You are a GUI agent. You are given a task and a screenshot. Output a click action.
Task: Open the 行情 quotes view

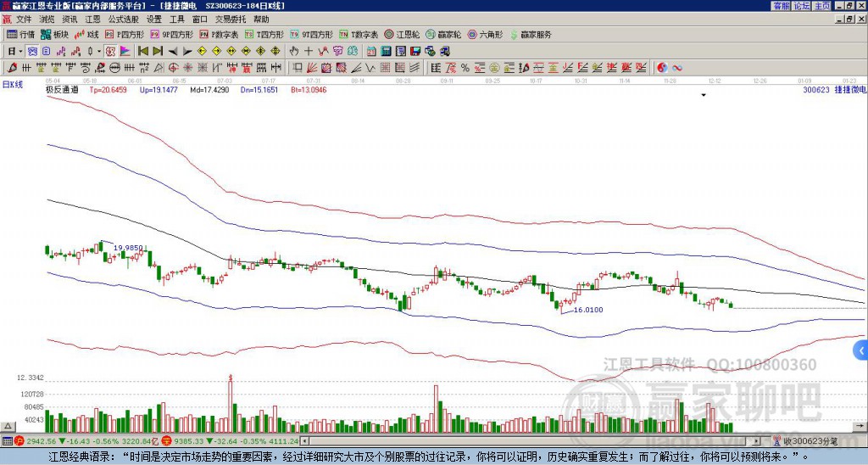[x=21, y=34]
